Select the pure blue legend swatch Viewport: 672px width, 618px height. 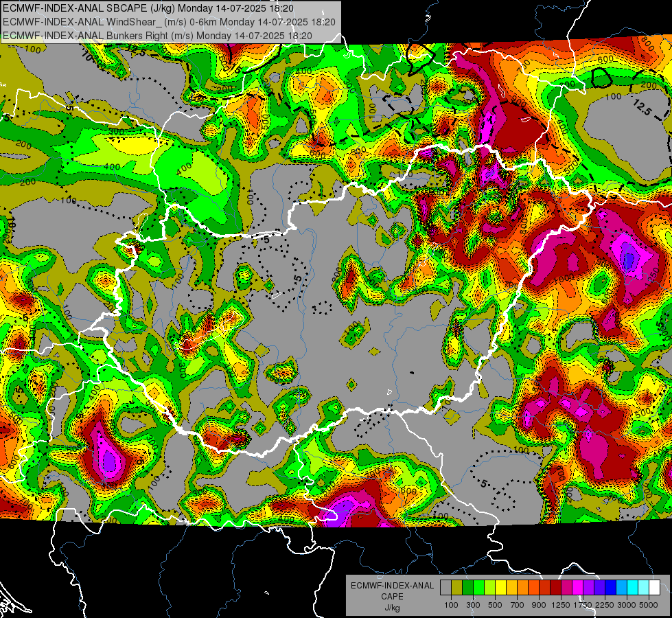[x=611, y=587]
